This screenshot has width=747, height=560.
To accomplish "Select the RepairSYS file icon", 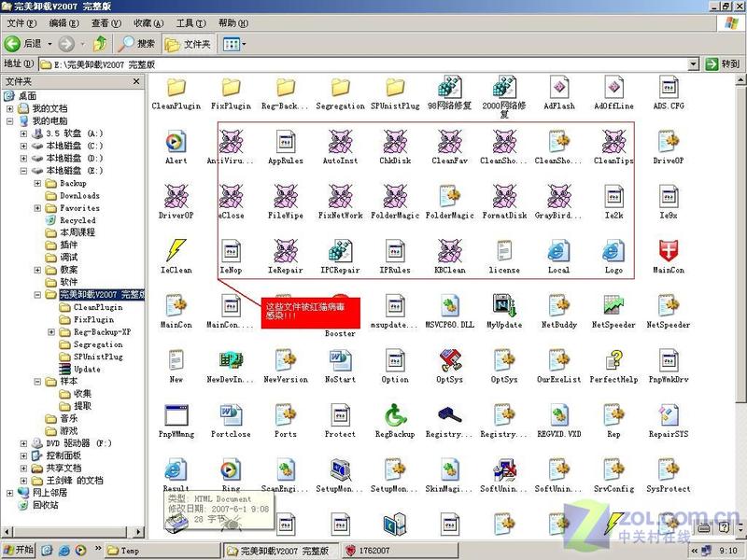I will pos(669,415).
